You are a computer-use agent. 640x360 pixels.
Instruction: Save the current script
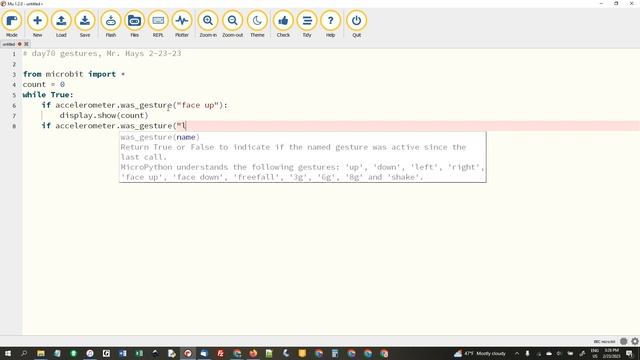pos(85,24)
